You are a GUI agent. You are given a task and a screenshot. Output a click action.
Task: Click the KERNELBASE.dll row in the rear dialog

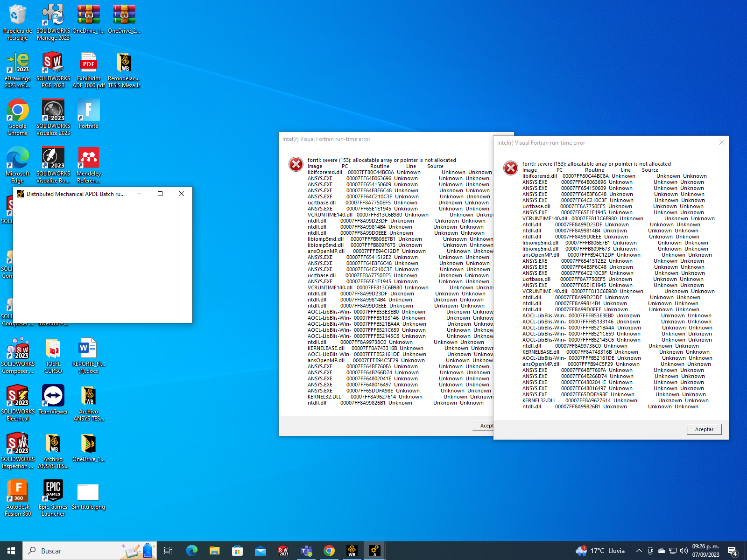tap(400, 348)
